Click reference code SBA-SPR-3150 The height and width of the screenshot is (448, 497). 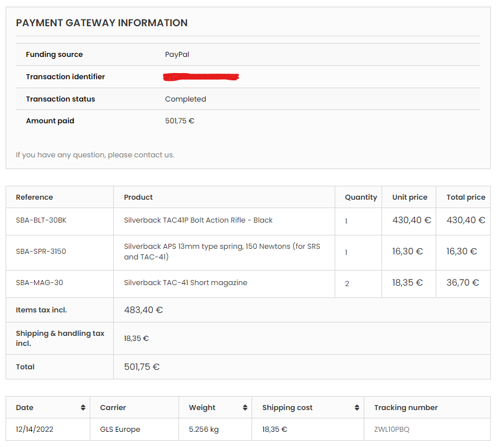tap(41, 252)
